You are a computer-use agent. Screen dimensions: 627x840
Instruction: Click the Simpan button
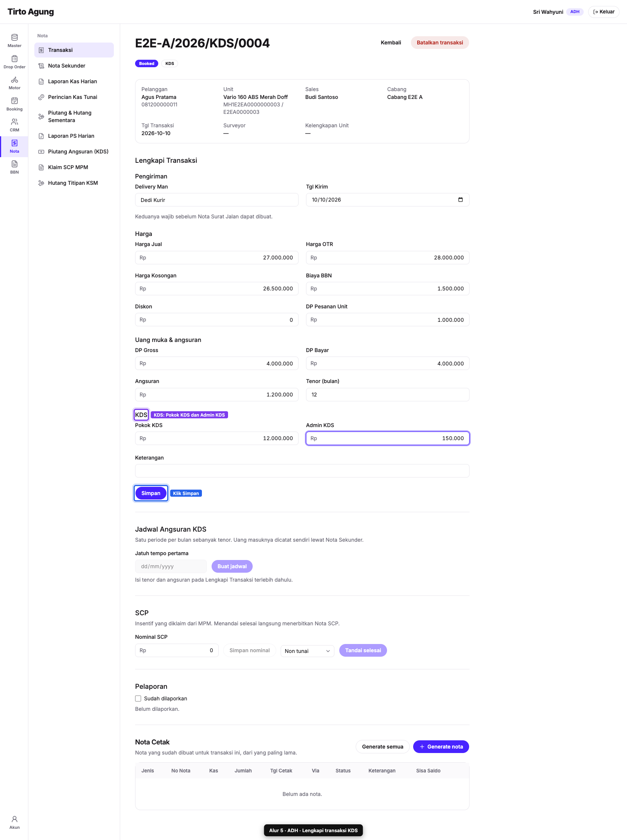(151, 493)
